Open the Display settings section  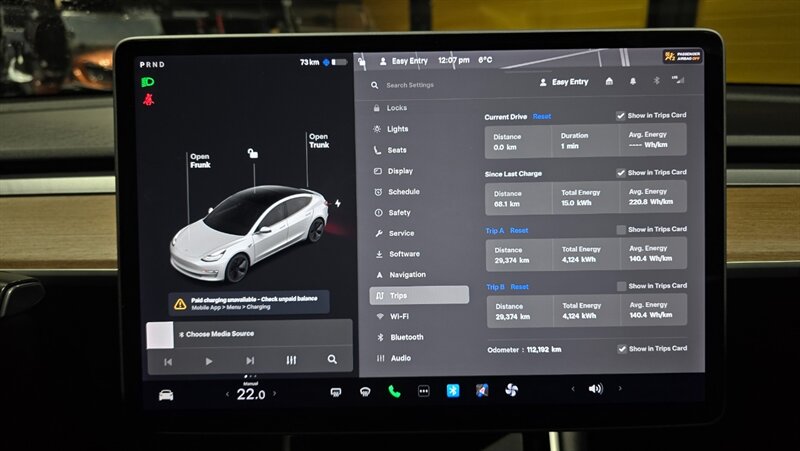399,171
